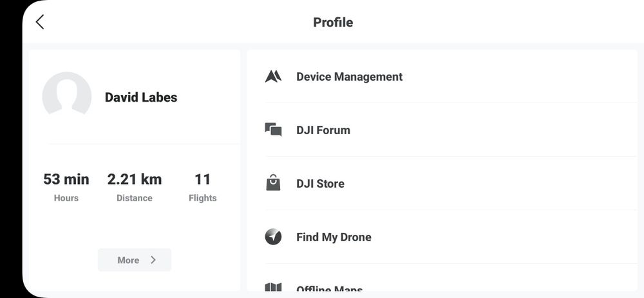Tap the Hours label

pos(66,198)
